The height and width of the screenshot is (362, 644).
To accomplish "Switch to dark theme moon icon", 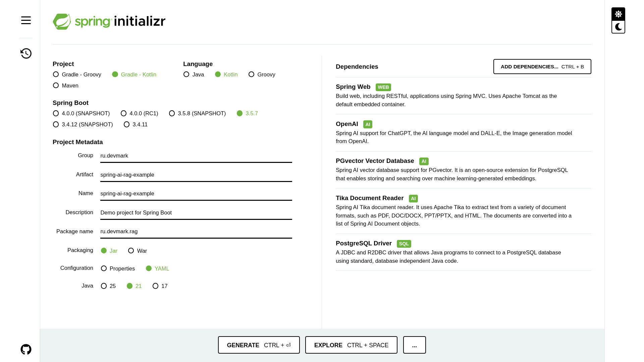I will 618,27.
